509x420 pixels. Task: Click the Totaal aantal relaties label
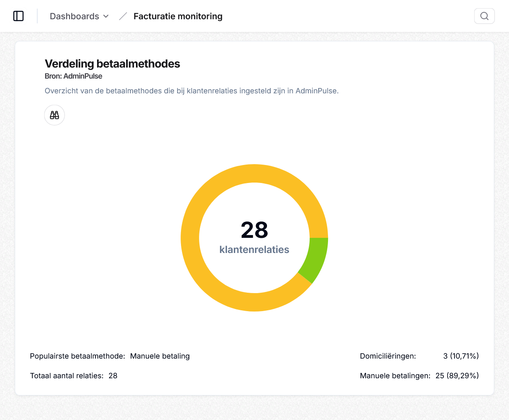tap(66, 376)
